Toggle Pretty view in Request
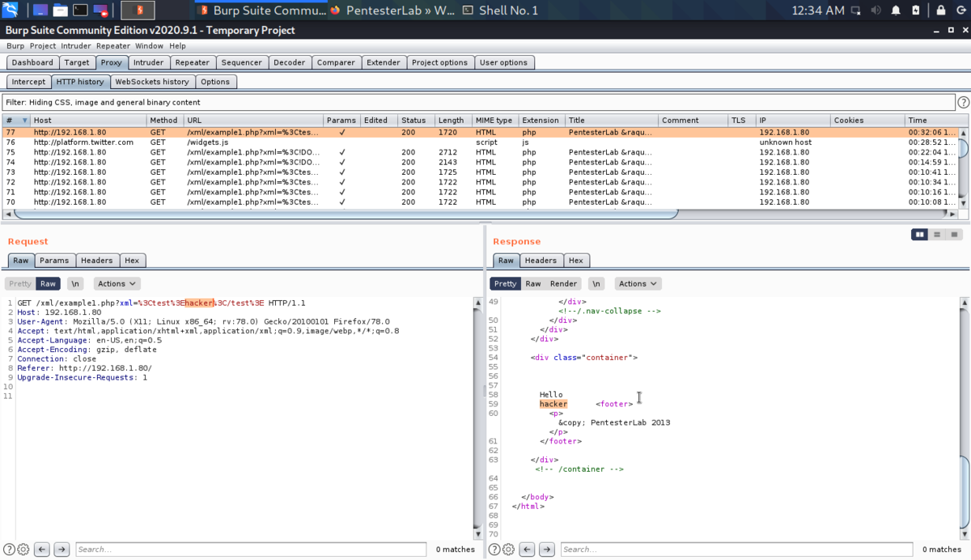The width and height of the screenshot is (971, 560). pos(20,284)
